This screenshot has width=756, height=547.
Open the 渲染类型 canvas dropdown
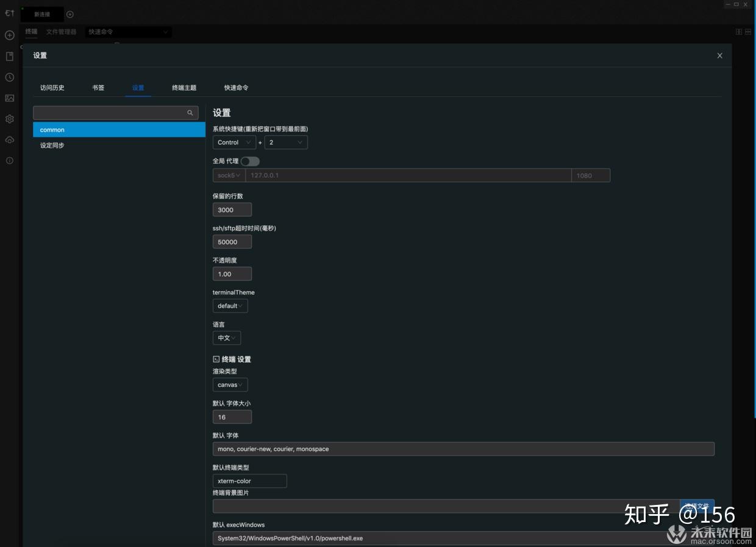(x=230, y=385)
